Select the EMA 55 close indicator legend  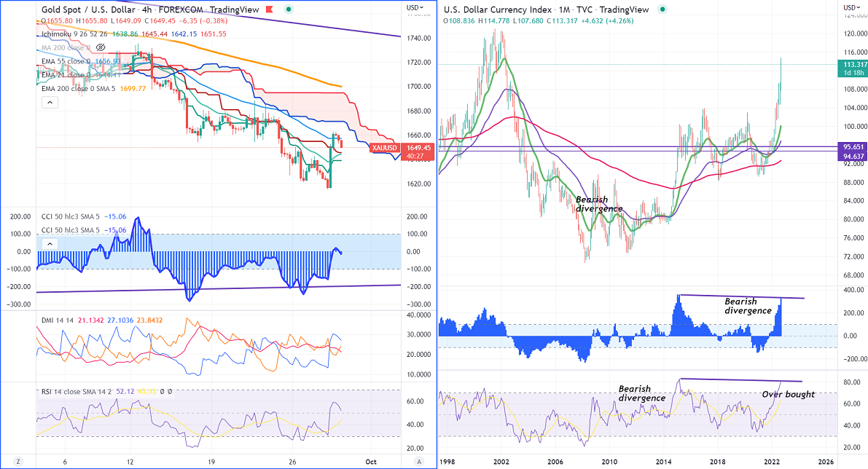pos(66,61)
